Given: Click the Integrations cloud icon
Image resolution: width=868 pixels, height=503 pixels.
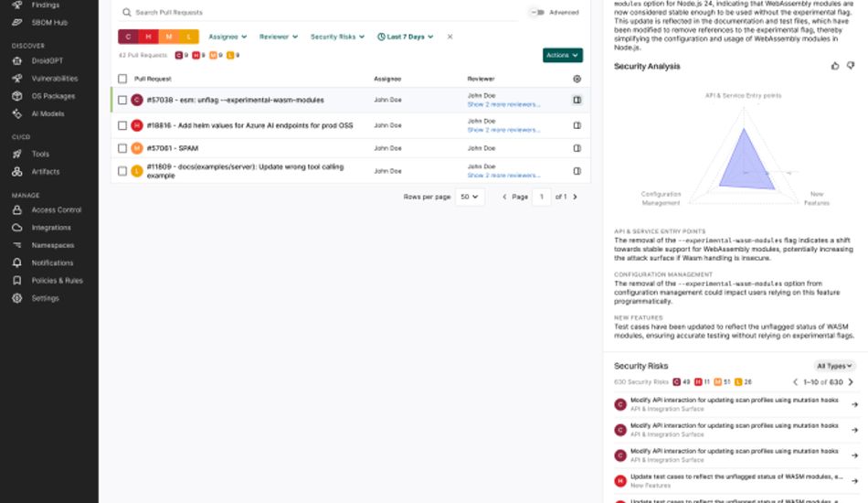Looking at the screenshot, I should 17,228.
